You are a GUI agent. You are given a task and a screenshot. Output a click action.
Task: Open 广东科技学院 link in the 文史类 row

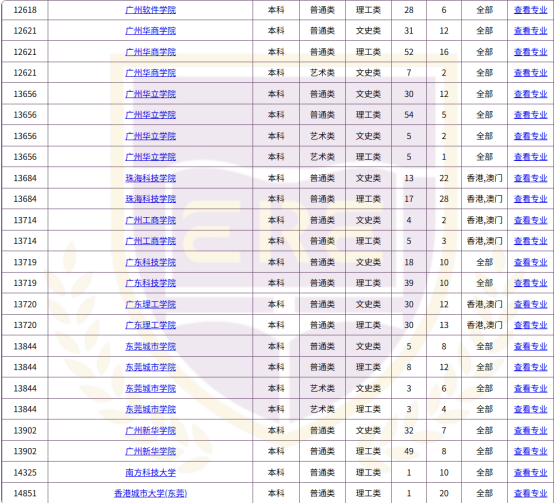click(151, 262)
